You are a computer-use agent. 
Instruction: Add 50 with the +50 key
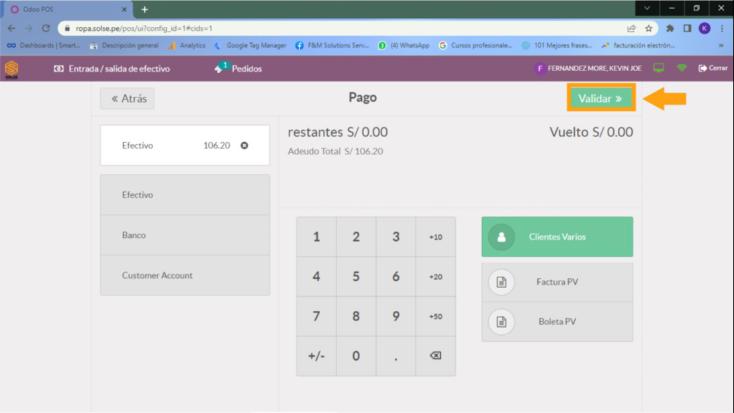(x=435, y=316)
